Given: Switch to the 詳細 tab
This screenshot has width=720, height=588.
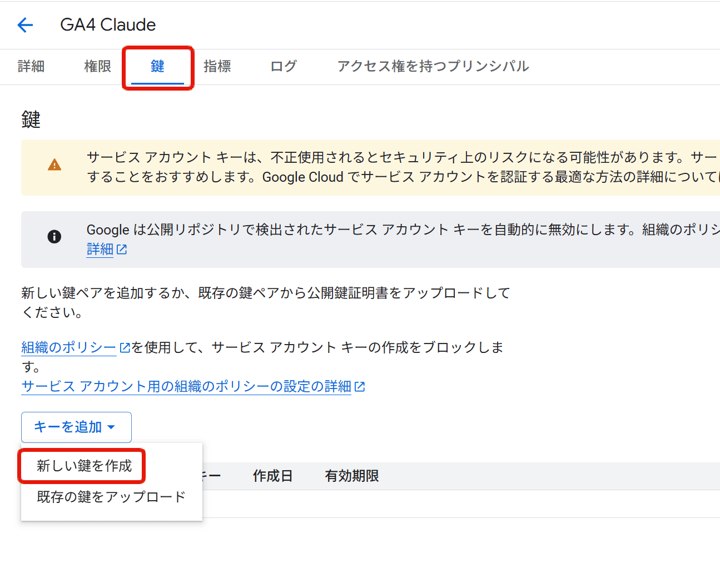Looking at the screenshot, I should click(31, 67).
